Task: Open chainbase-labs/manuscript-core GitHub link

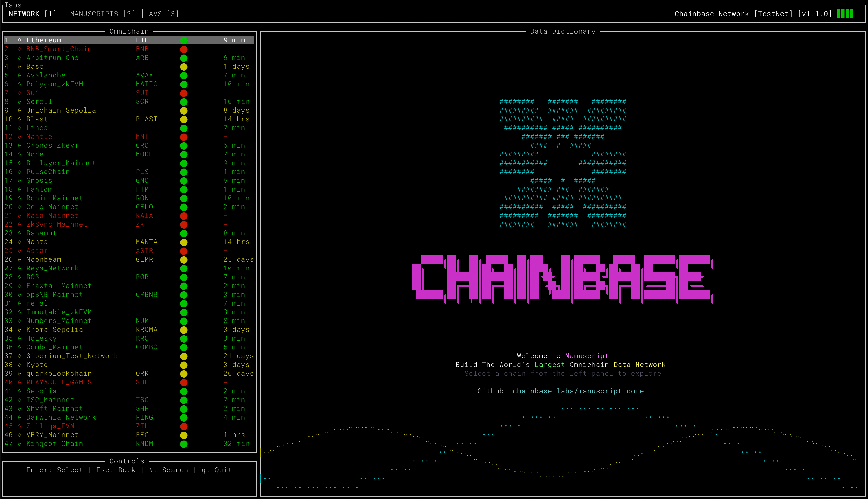Action: point(578,391)
